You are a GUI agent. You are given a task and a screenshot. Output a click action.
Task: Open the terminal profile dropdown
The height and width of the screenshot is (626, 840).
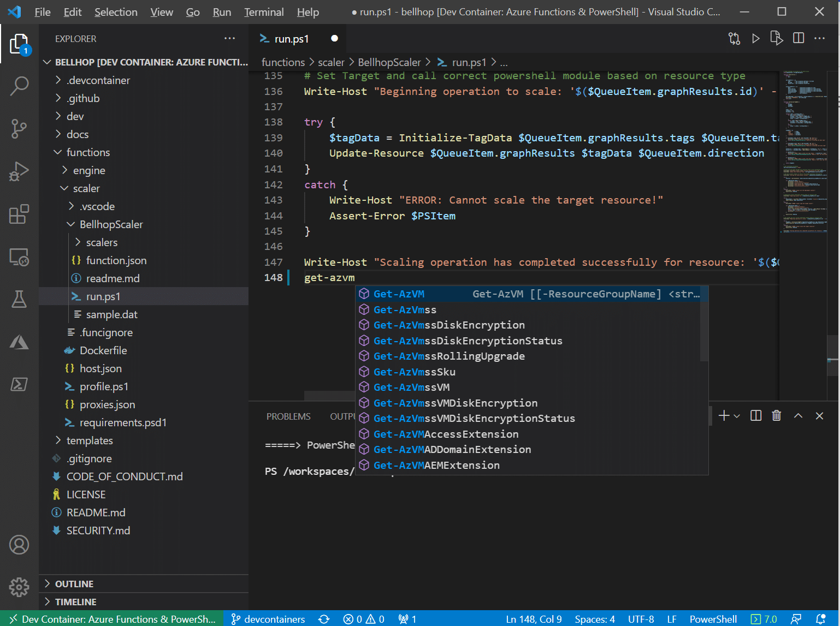click(x=737, y=415)
